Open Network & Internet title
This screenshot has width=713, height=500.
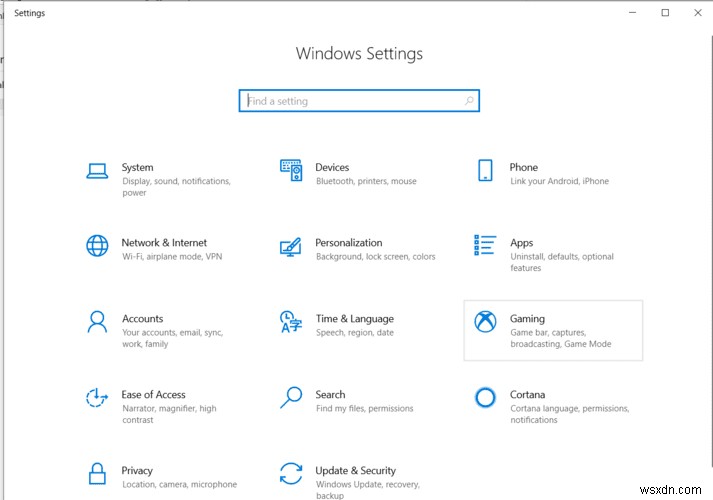coord(164,243)
